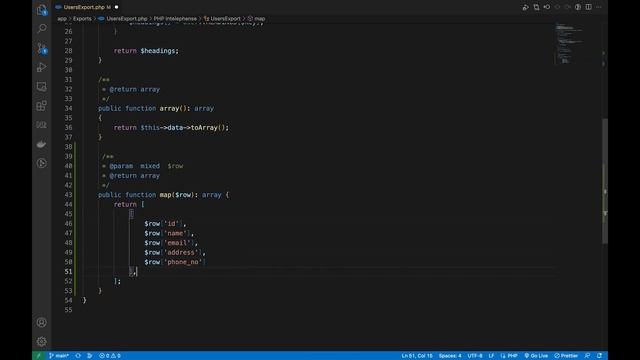Change encoding via UTF-8
This screenshot has width=640, height=360.
475,356
